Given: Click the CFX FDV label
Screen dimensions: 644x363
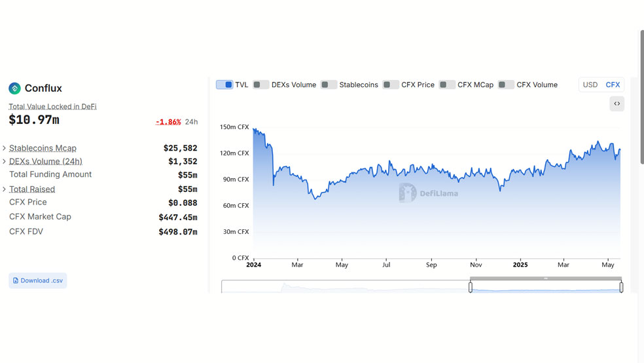Looking at the screenshot, I should pos(26,231).
